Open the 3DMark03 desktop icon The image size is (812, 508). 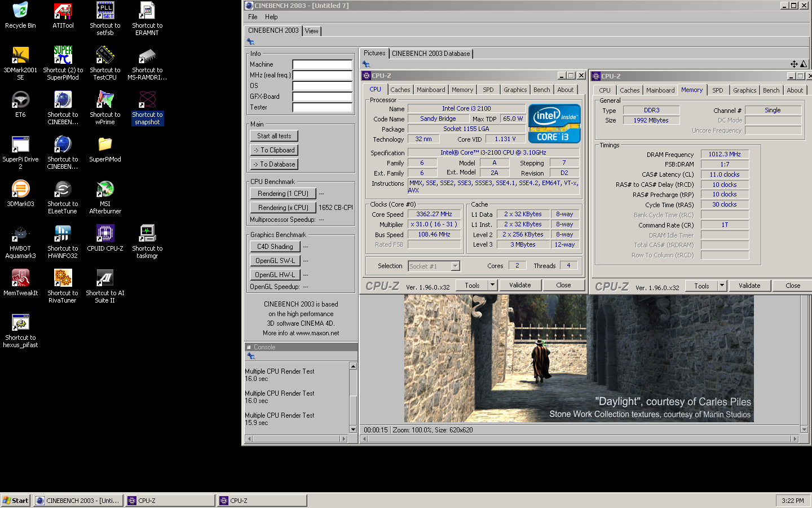tap(20, 194)
